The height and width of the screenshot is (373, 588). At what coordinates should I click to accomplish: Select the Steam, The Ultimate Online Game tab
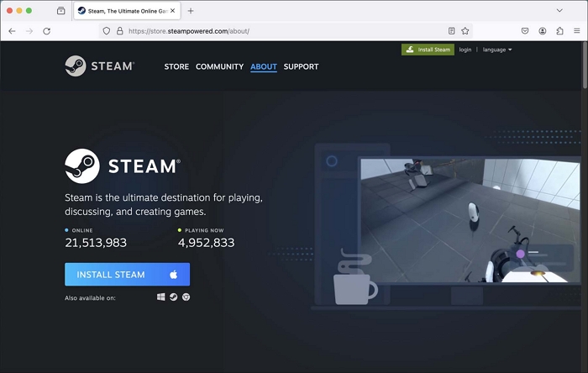pos(127,11)
